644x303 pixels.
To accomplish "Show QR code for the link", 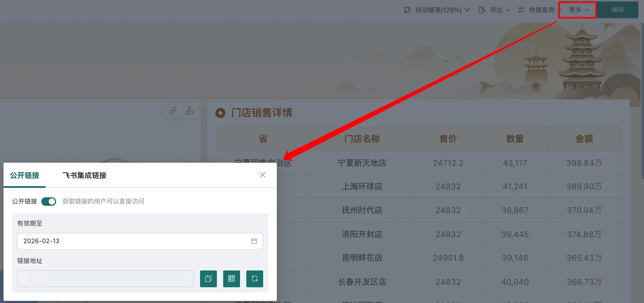I will (232, 279).
